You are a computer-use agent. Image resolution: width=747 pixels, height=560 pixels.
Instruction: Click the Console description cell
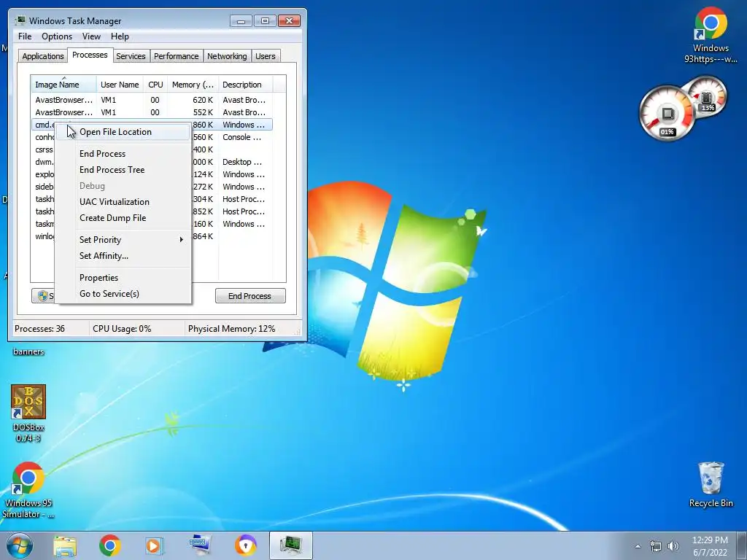[242, 137]
